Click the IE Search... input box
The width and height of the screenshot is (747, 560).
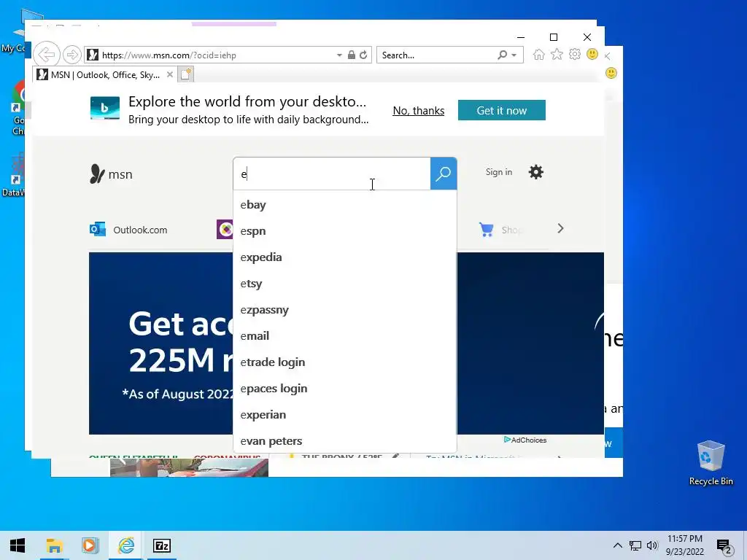(x=436, y=55)
